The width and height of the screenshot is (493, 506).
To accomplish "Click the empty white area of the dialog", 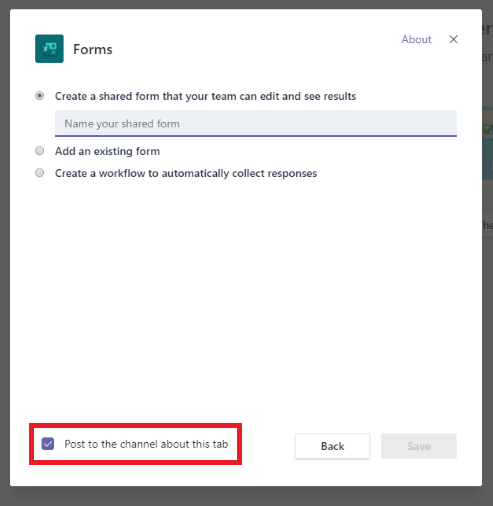I will click(x=246, y=300).
